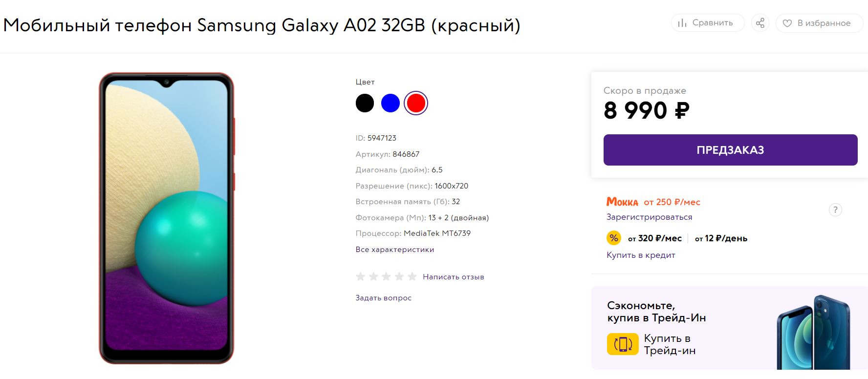Click Написать отзыв to write review
Screen dimensions: 868x379
pyautogui.click(x=454, y=277)
